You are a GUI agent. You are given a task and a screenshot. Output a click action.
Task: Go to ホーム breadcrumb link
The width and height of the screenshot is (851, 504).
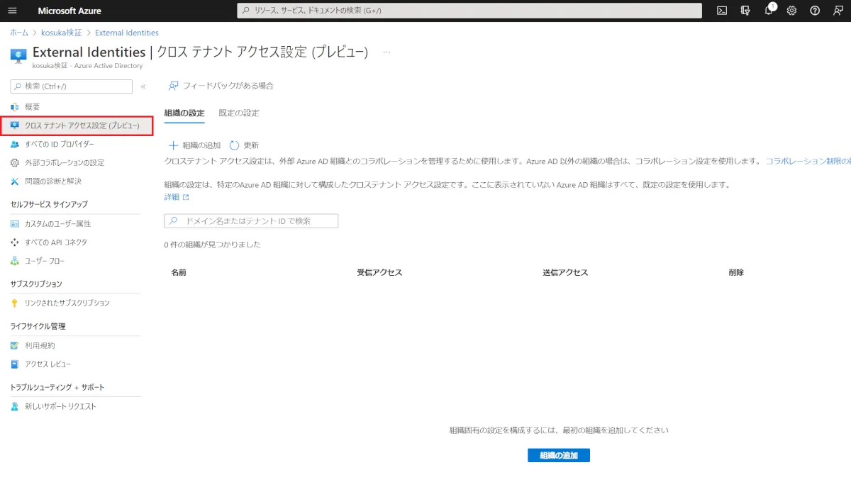coord(19,33)
